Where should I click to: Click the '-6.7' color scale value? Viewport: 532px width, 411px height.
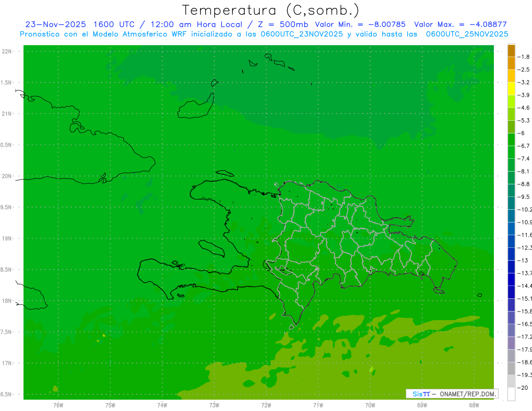[524, 146]
